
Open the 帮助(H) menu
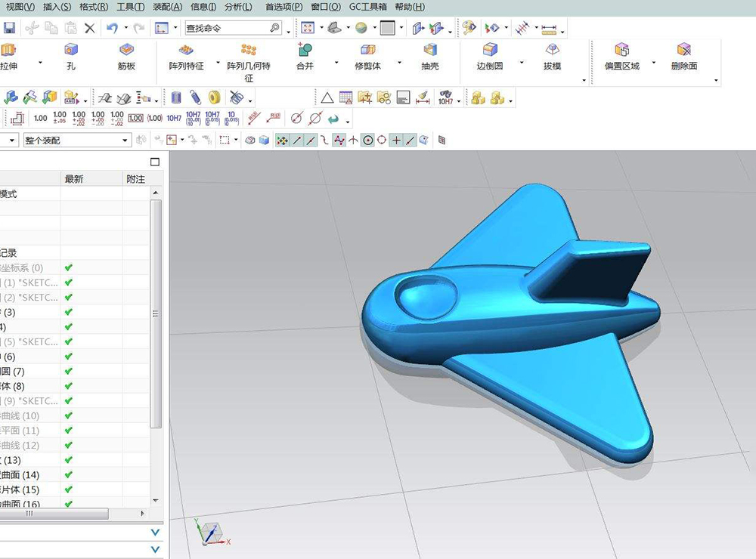[410, 7]
